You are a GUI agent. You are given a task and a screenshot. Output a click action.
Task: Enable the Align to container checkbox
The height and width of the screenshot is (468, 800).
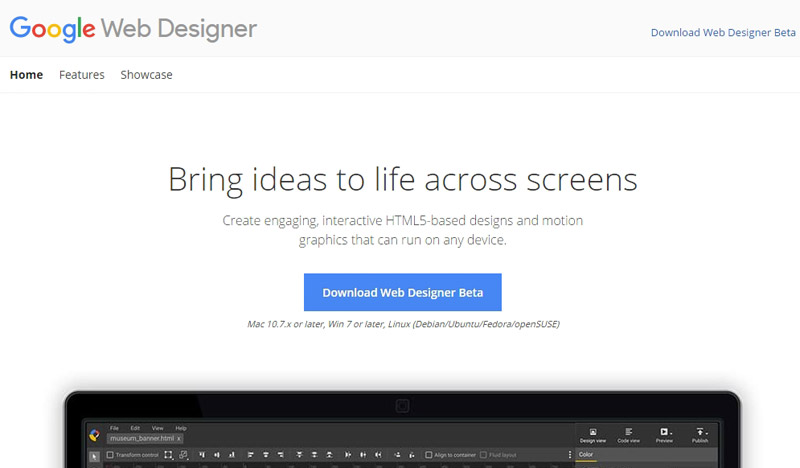pos(429,455)
